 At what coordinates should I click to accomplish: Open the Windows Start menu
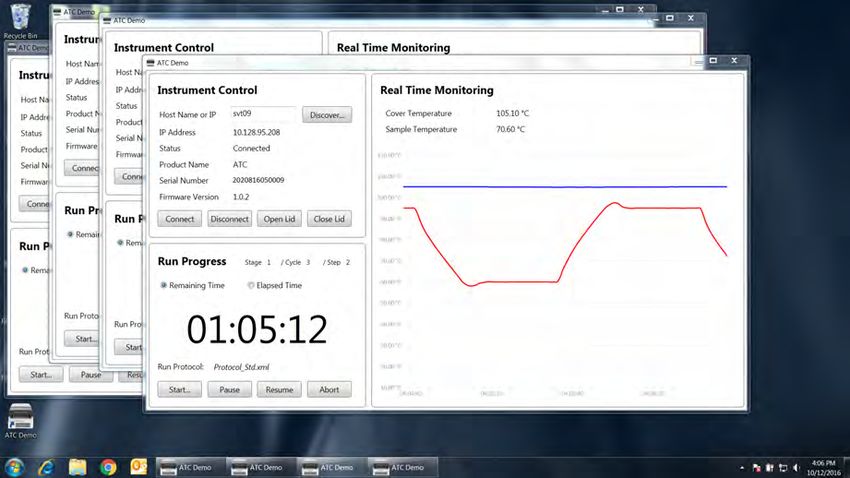click(14, 467)
